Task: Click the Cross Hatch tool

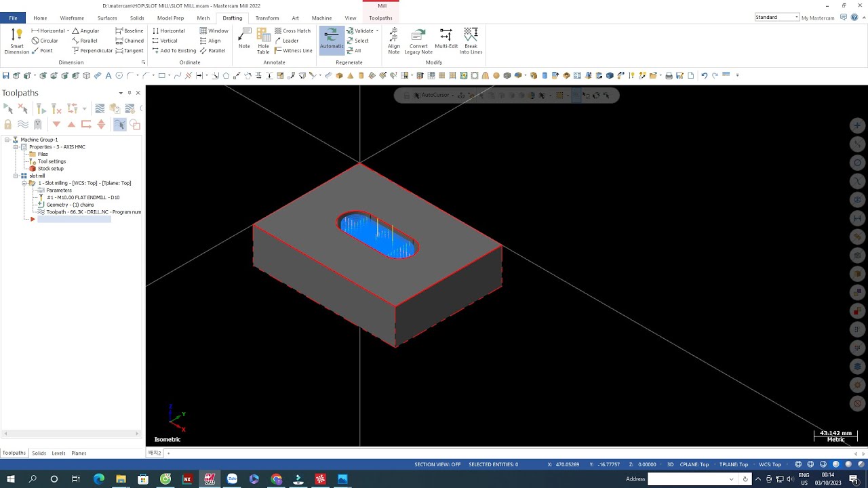Action: tap(293, 30)
